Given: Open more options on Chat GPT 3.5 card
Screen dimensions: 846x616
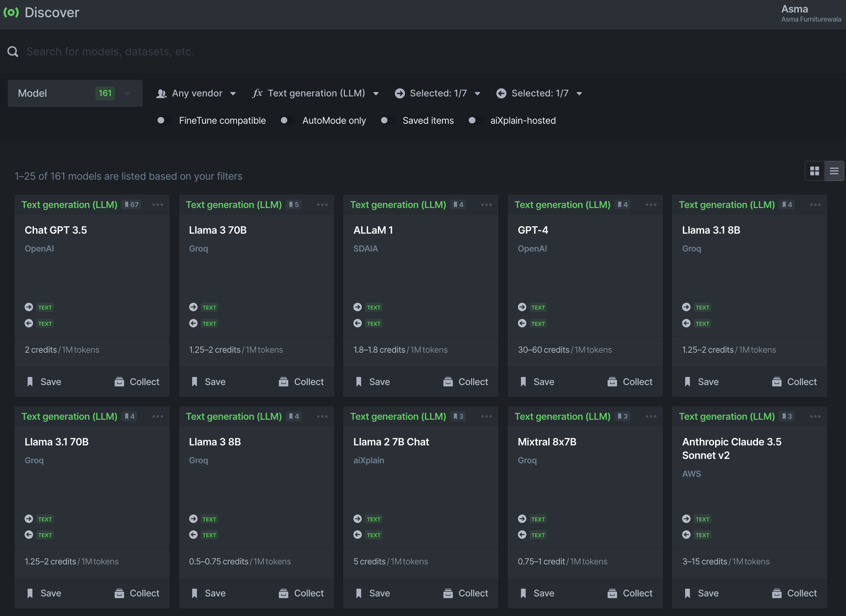Looking at the screenshot, I should pyautogui.click(x=158, y=205).
